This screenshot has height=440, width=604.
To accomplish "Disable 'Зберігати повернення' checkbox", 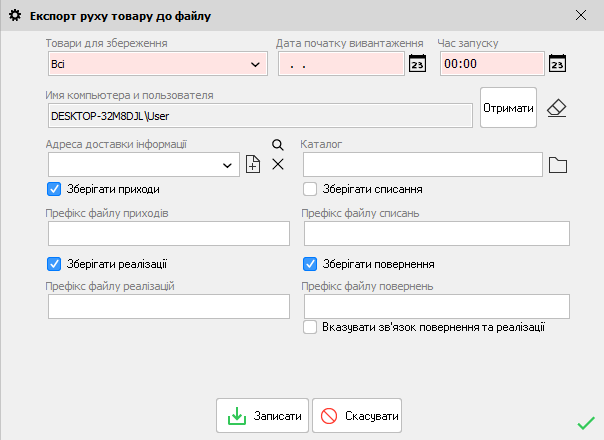I will (311, 264).
